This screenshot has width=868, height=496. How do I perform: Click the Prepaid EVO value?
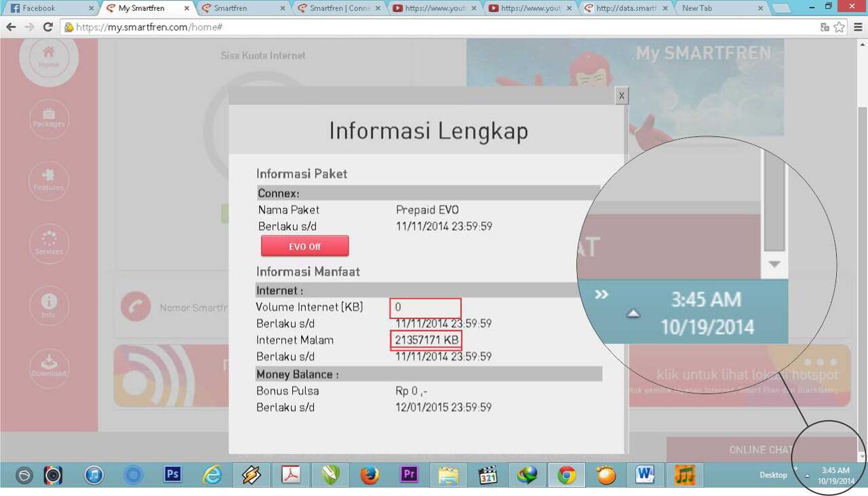[427, 209]
